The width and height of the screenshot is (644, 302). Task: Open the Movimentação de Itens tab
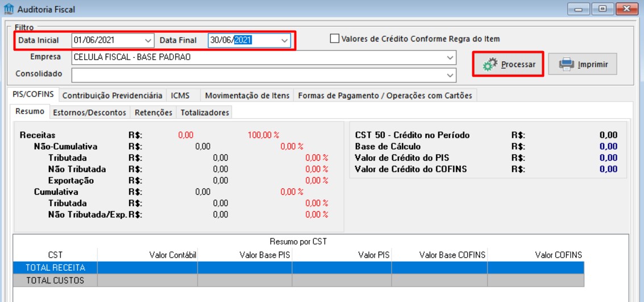tap(247, 95)
